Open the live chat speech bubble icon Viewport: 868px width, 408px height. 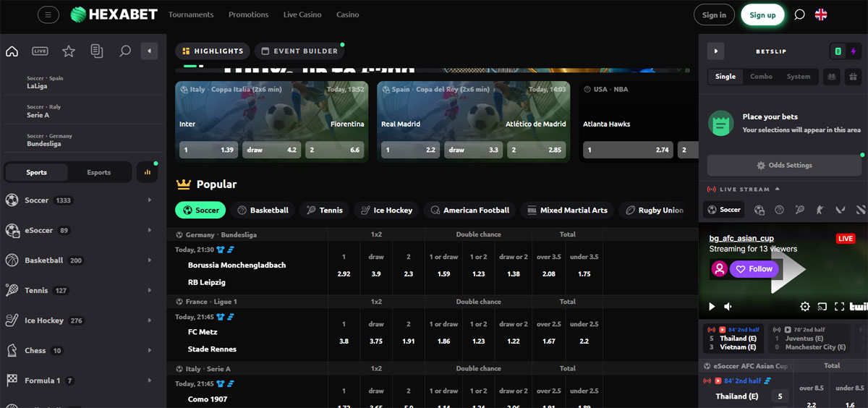[x=799, y=15]
